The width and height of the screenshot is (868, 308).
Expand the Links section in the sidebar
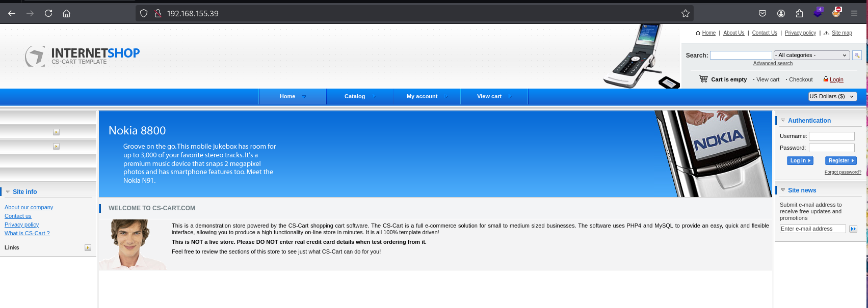[88, 248]
